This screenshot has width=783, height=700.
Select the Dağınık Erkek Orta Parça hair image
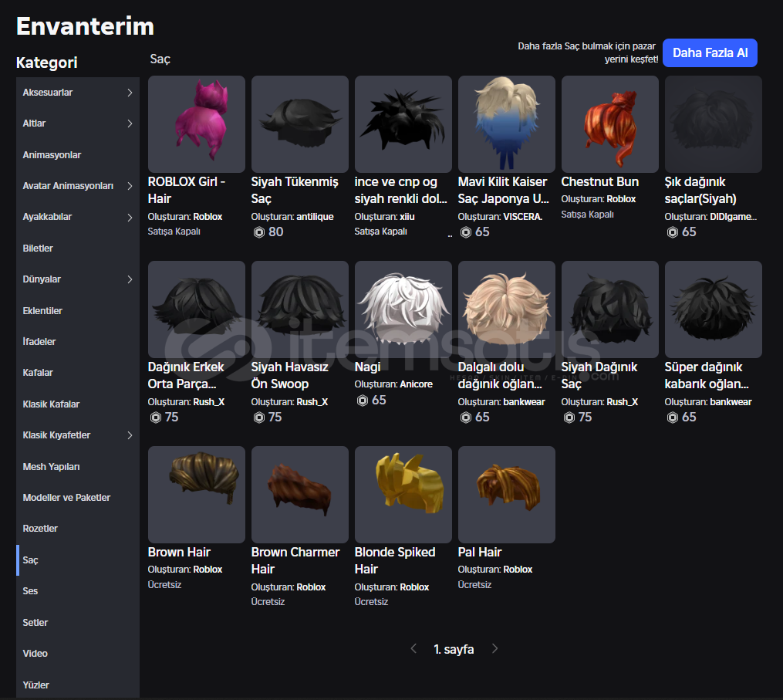point(196,309)
